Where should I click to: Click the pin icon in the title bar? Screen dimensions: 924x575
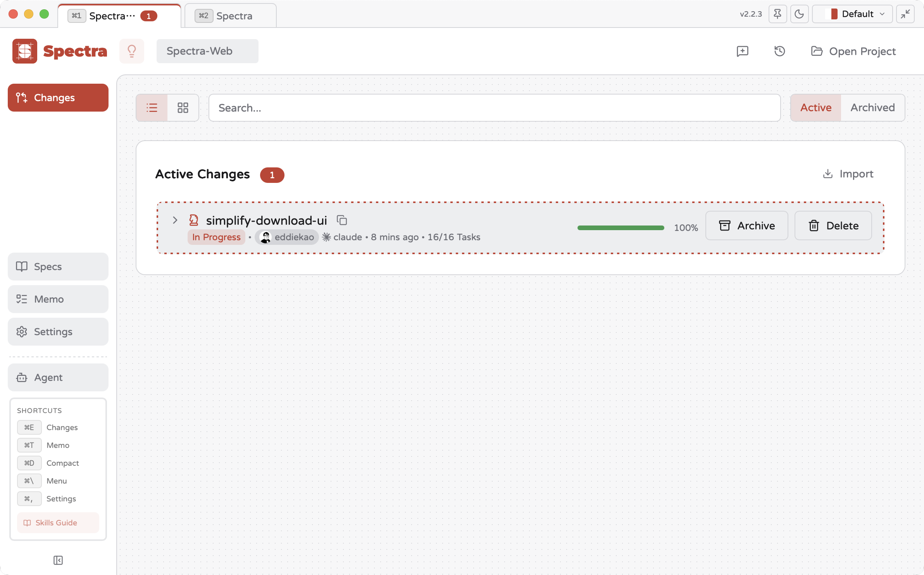pyautogui.click(x=777, y=14)
